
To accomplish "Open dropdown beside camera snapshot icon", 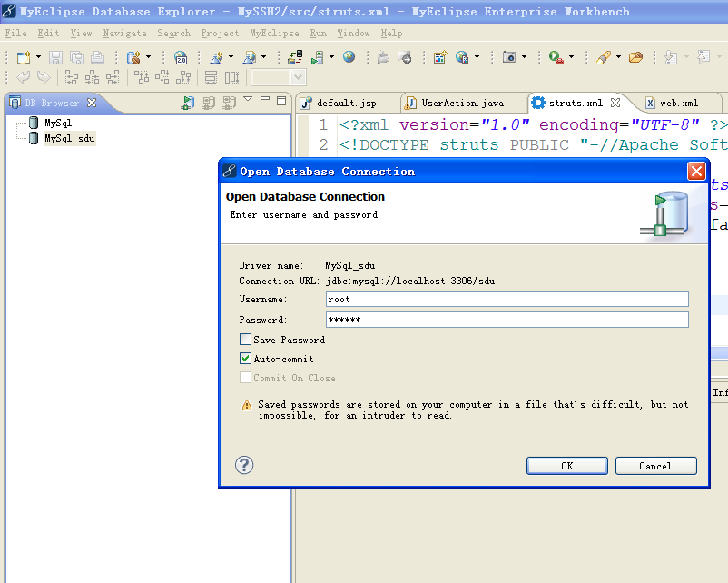I will pos(524,57).
